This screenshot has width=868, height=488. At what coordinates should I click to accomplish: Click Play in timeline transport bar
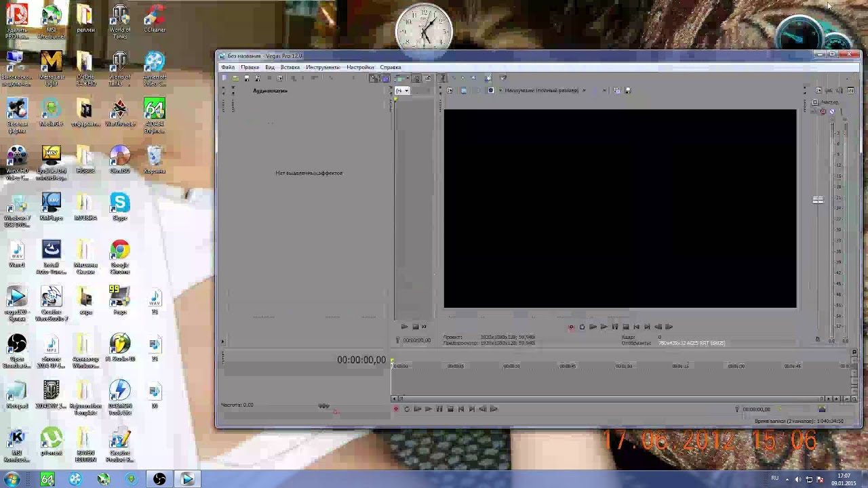pyautogui.click(x=429, y=409)
